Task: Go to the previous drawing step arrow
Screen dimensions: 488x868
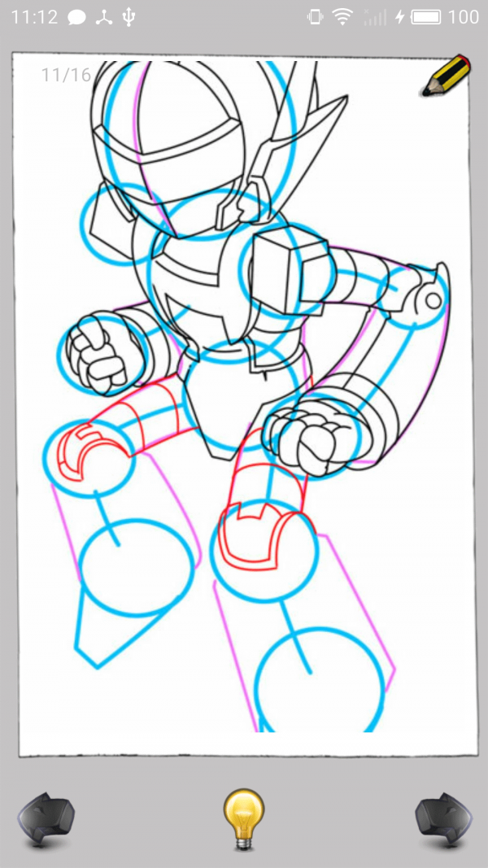Action: click(x=46, y=820)
